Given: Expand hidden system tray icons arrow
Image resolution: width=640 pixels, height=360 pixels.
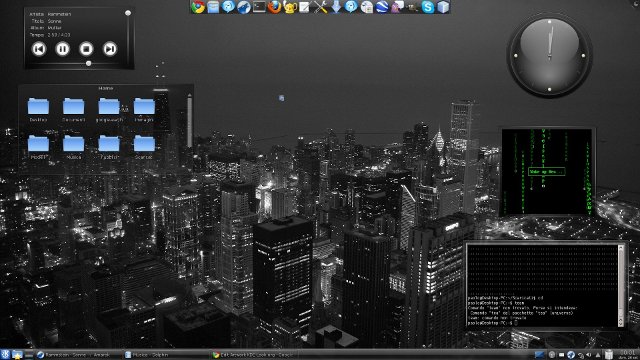Looking at the screenshot, I should [x=598, y=355].
